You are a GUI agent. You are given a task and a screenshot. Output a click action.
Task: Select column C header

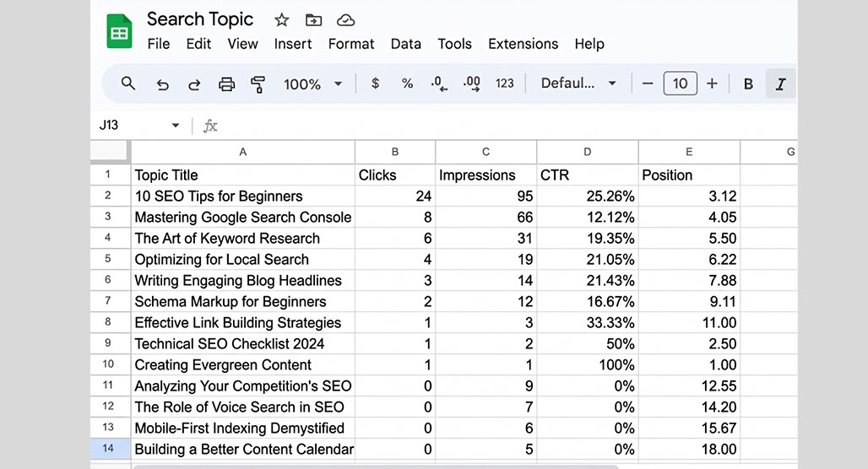coord(486,152)
